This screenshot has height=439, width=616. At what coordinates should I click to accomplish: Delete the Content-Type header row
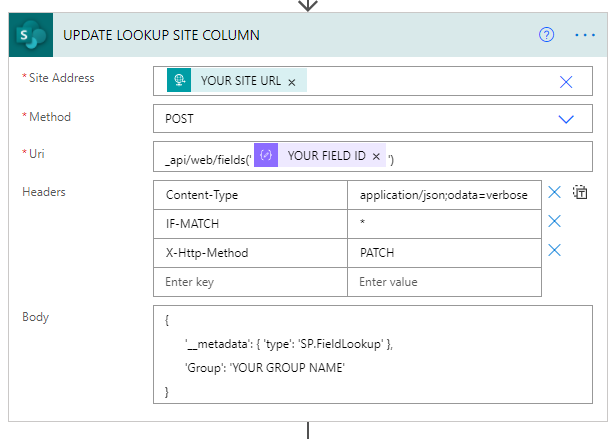point(555,192)
